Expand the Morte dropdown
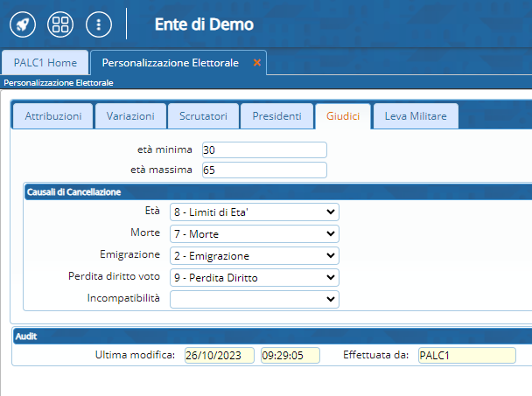This screenshot has width=532, height=396. 254,233
